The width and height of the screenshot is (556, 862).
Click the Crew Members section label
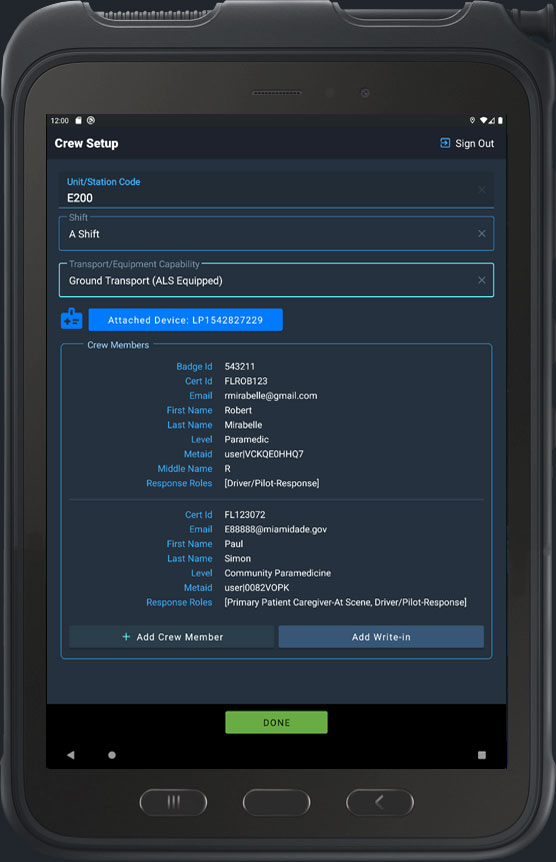(x=118, y=345)
